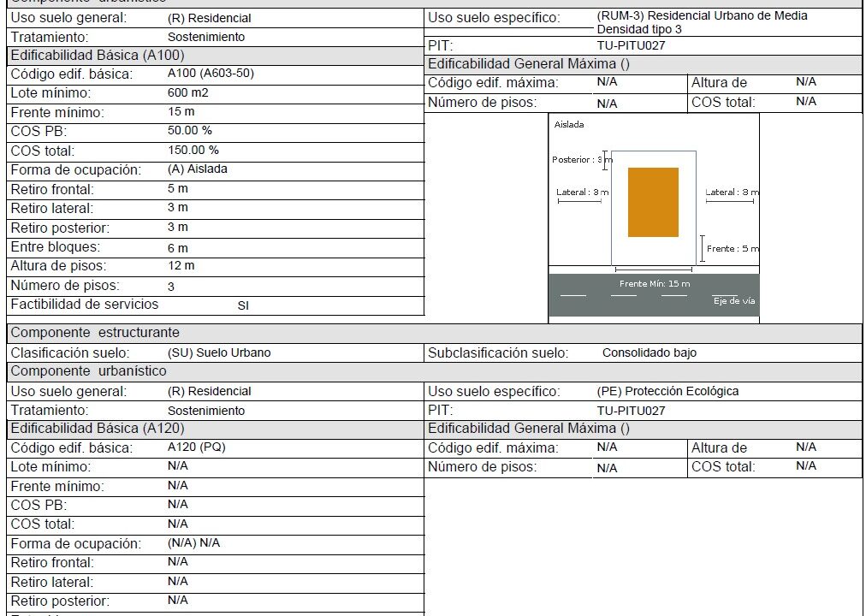The height and width of the screenshot is (616, 866).
Task: Select the COS PB 50.00 % value
Action: tap(189, 131)
